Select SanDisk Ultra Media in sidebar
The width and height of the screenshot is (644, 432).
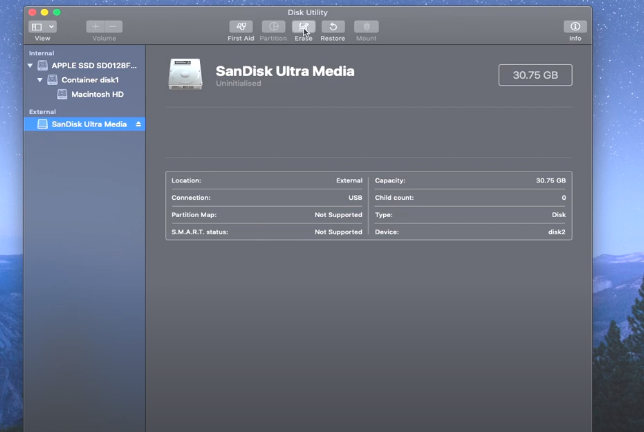[85, 124]
